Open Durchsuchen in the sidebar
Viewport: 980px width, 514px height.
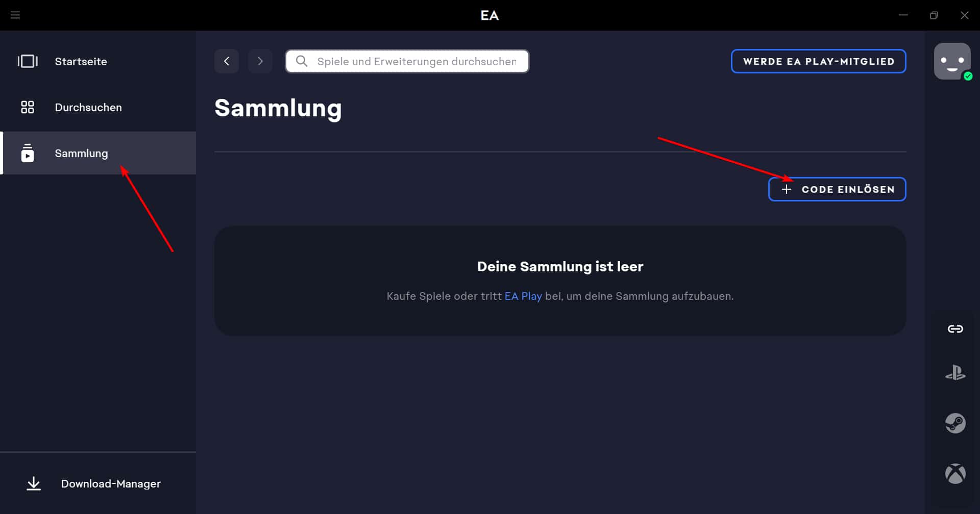98,107
